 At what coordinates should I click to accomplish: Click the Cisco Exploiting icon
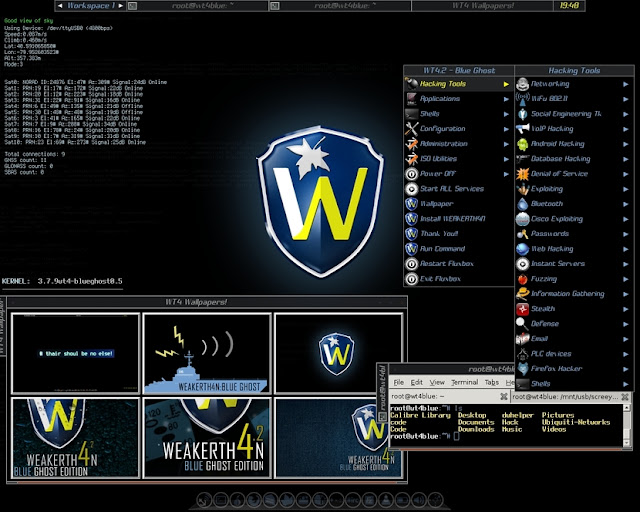point(522,219)
